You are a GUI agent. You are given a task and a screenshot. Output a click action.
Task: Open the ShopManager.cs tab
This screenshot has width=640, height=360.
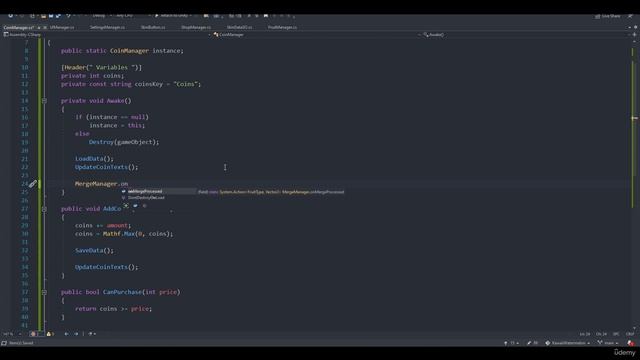click(196, 28)
